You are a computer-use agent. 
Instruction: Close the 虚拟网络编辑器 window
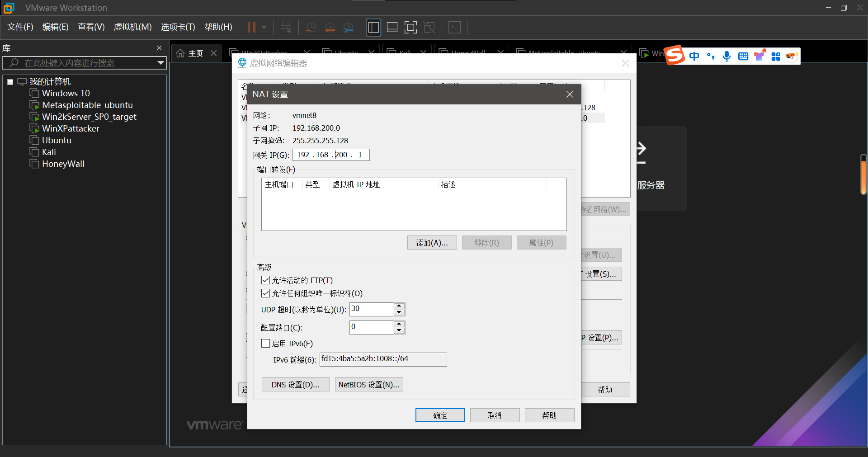click(625, 63)
